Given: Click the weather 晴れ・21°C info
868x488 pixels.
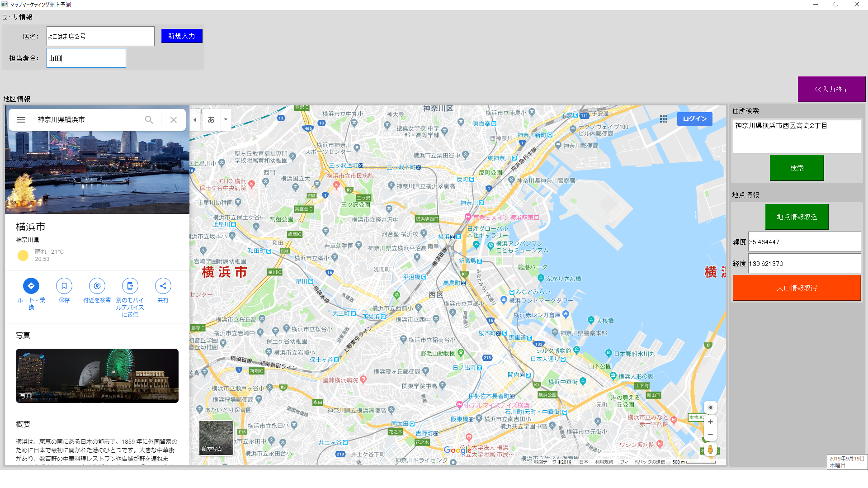Looking at the screenshot, I should [x=49, y=252].
